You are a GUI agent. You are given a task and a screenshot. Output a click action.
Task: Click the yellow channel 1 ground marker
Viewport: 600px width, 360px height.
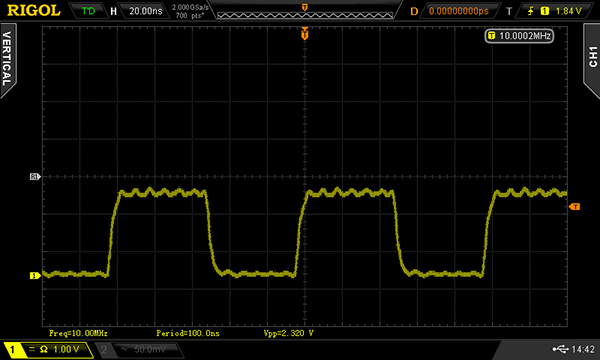[35, 275]
